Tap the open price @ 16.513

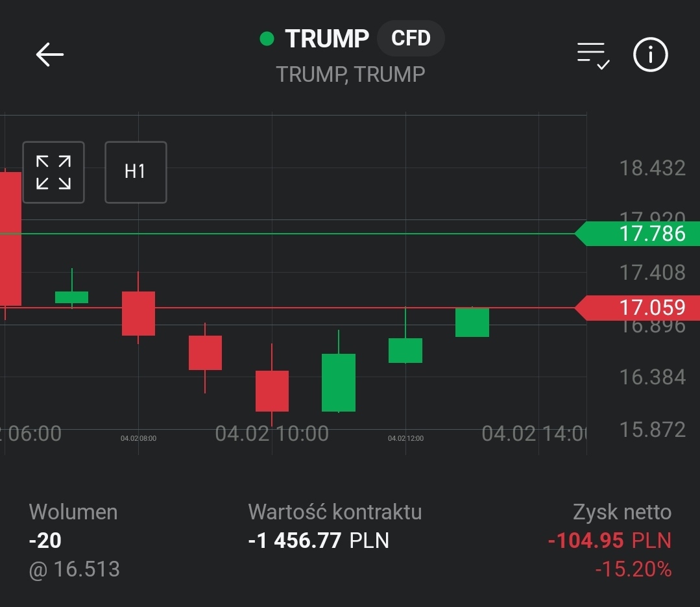(75, 569)
